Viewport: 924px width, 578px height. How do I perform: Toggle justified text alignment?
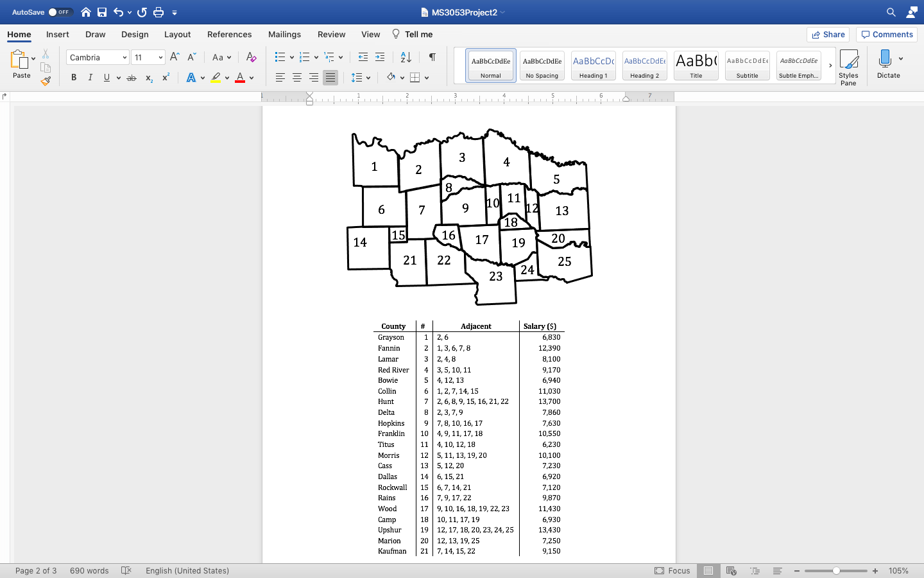coord(330,78)
